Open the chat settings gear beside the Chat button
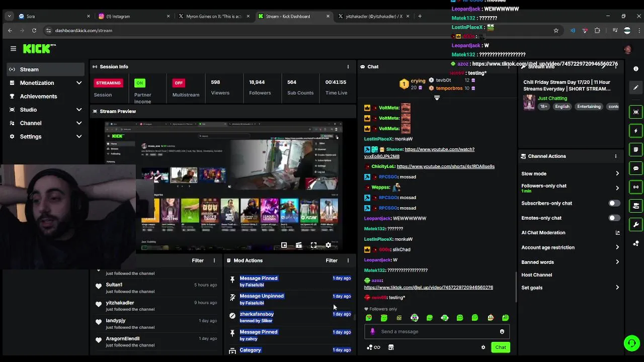 483,347
